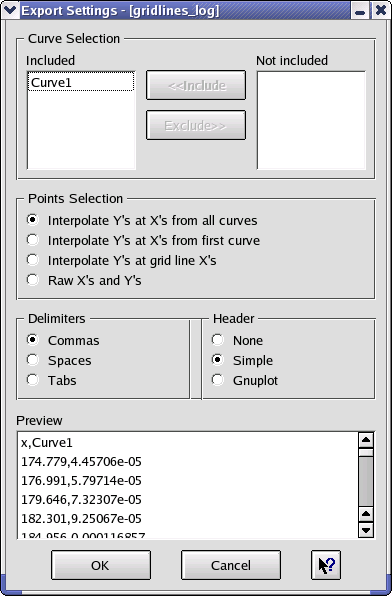The image size is (392, 596).
Task: Choose Tabs delimiter option
Action: point(51,380)
